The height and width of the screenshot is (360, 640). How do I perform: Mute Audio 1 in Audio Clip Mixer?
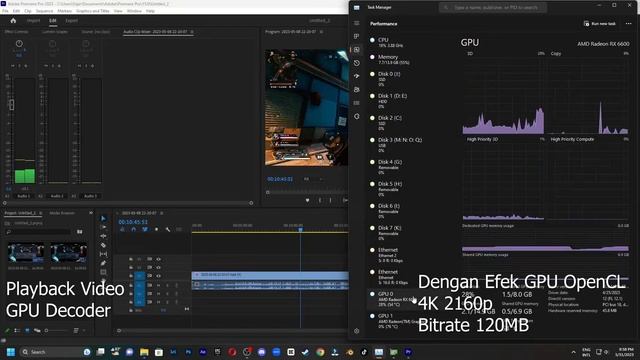coord(13,66)
